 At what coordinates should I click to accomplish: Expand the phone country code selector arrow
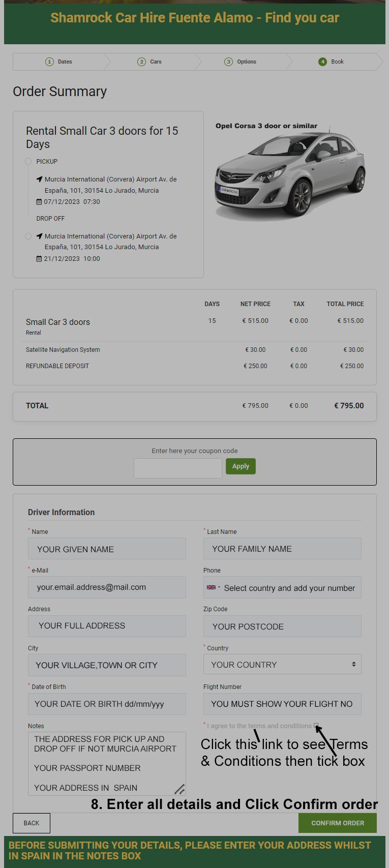tap(219, 587)
